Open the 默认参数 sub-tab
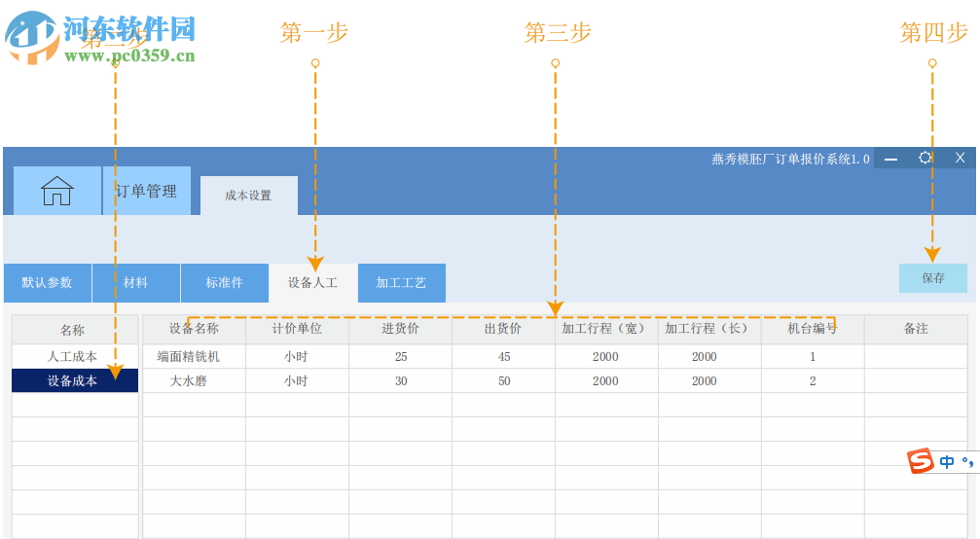The width and height of the screenshot is (980, 539). (48, 283)
